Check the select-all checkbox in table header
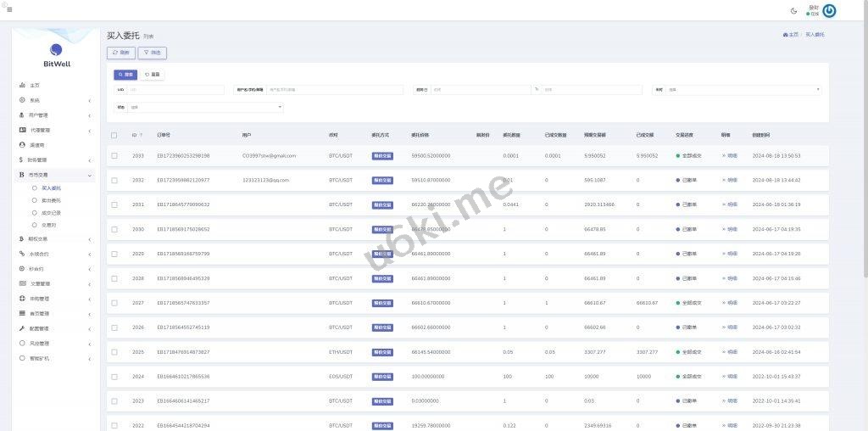 [x=114, y=136]
